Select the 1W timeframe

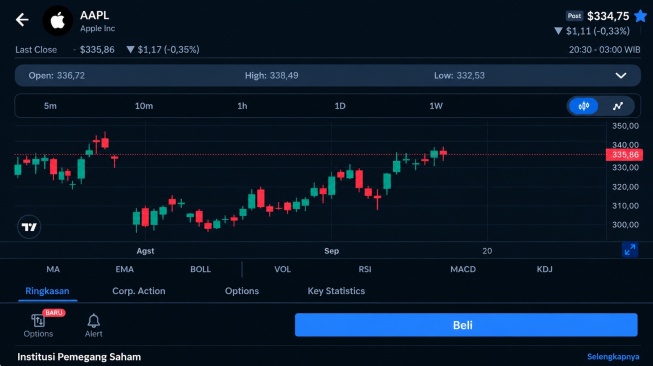[436, 106]
